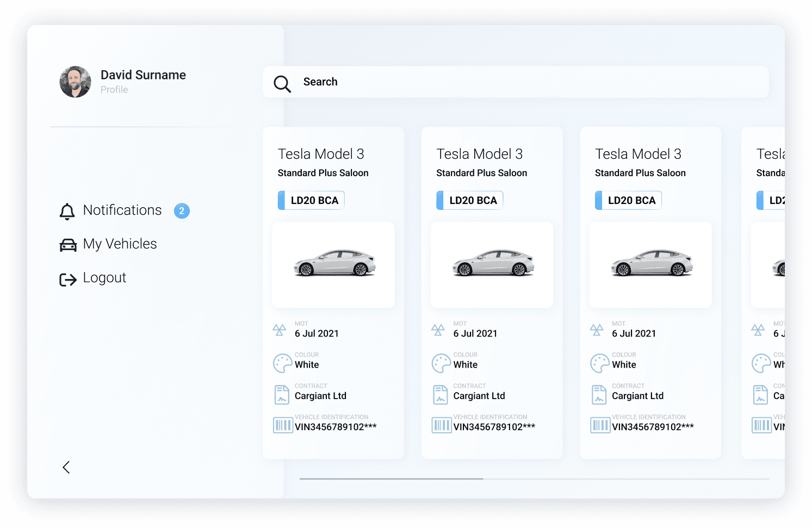This screenshot has height=528, width=812.
Task: Select the second card's Tesla Model 3 title
Action: pyautogui.click(x=480, y=154)
